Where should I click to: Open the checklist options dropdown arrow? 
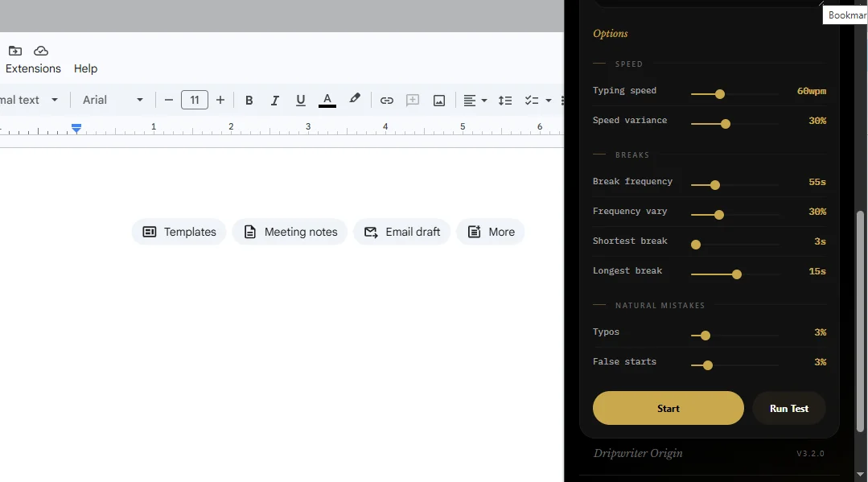[549, 101]
